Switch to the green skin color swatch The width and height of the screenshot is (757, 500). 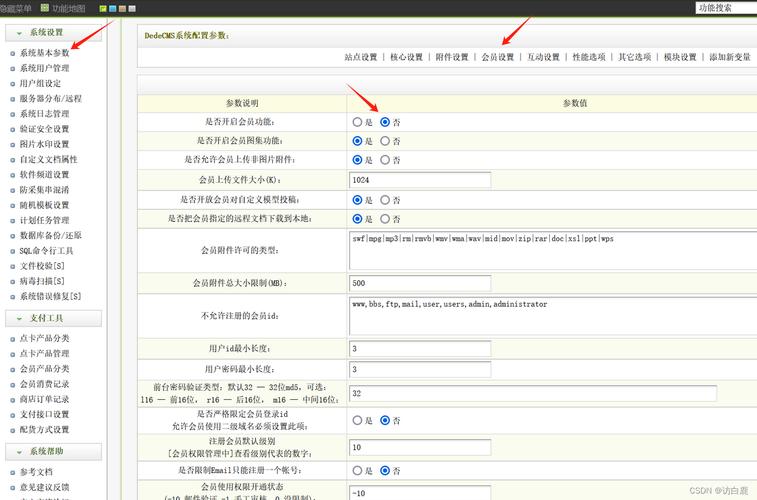(x=103, y=8)
